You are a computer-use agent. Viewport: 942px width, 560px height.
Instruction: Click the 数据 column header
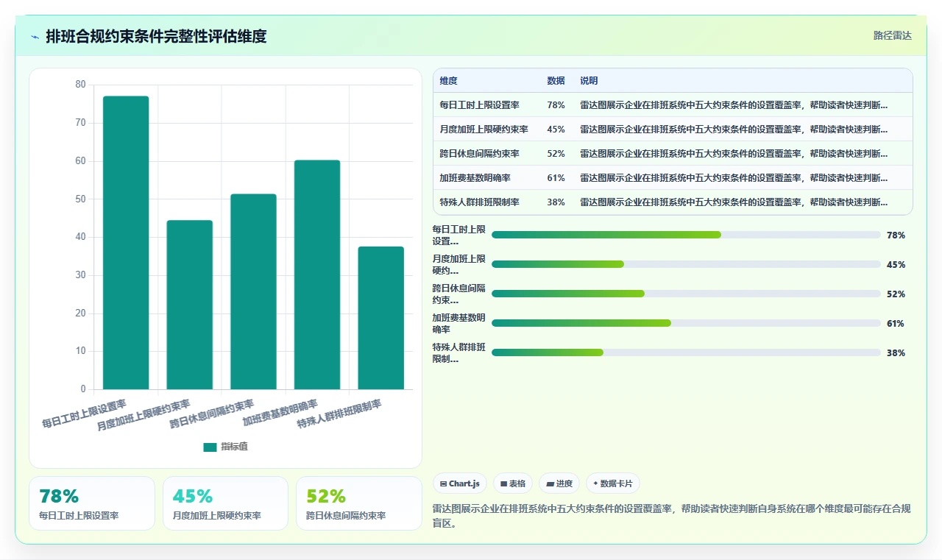pos(556,80)
